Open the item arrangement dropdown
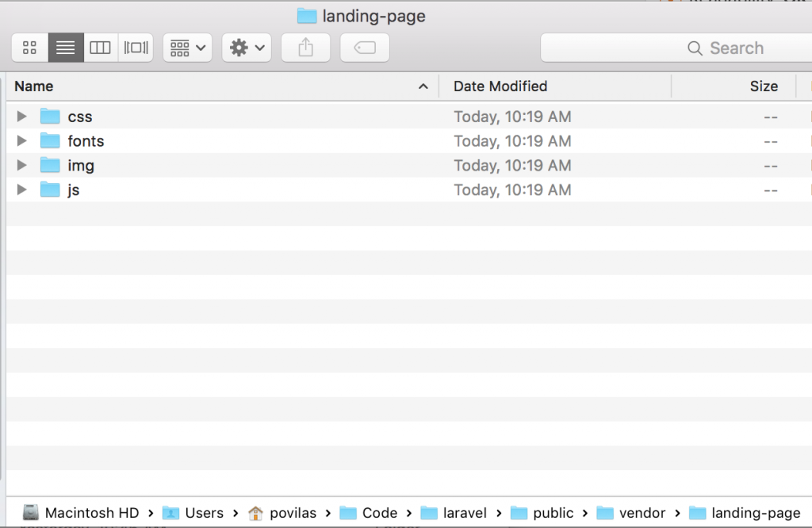Screen dimensions: 812x528 [187, 48]
